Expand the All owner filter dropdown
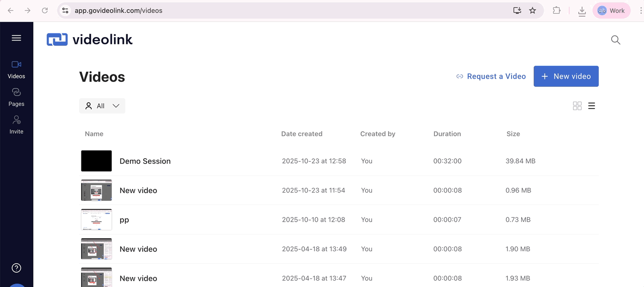The height and width of the screenshot is (287, 644). click(x=102, y=106)
